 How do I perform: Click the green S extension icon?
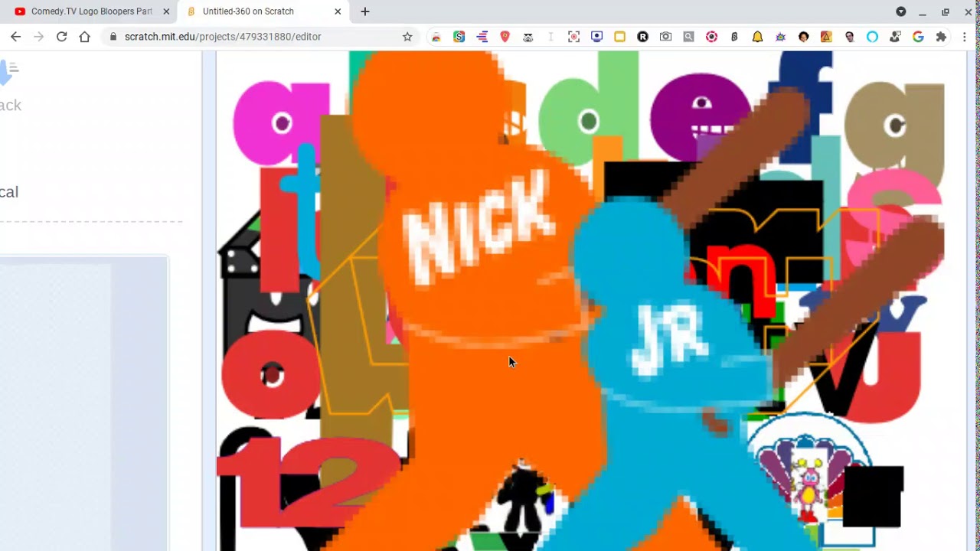[x=459, y=37]
